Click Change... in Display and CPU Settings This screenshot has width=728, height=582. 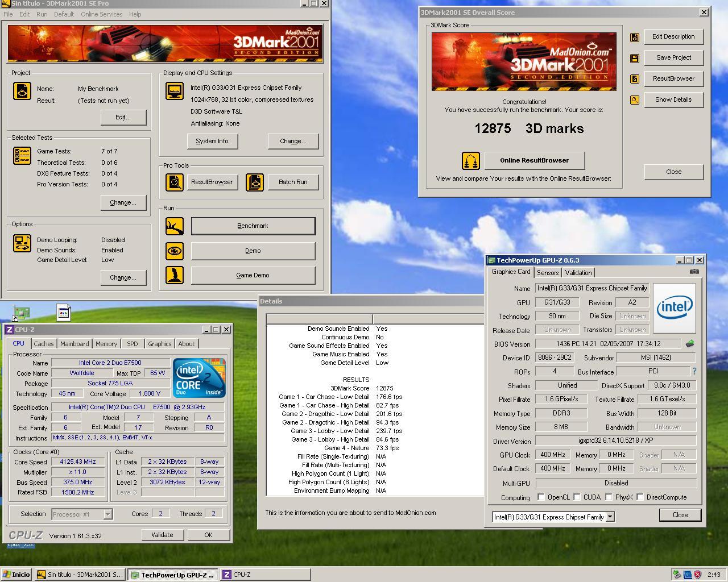tap(293, 141)
